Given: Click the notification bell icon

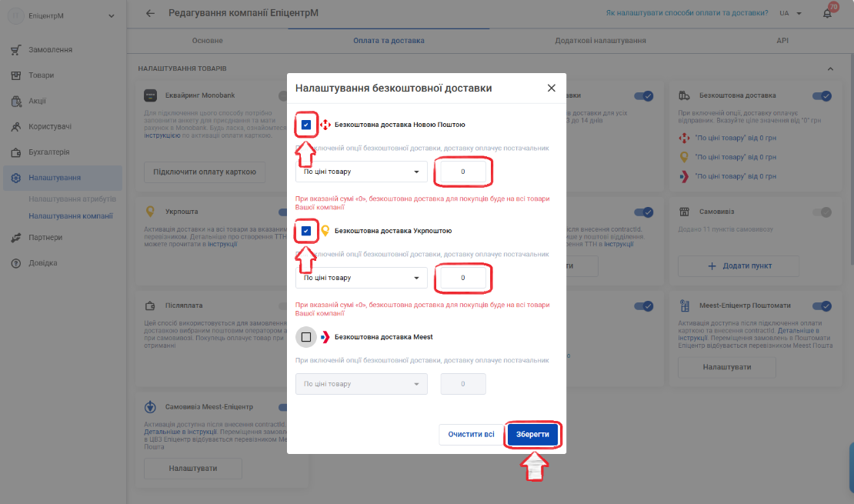Looking at the screenshot, I should [827, 14].
